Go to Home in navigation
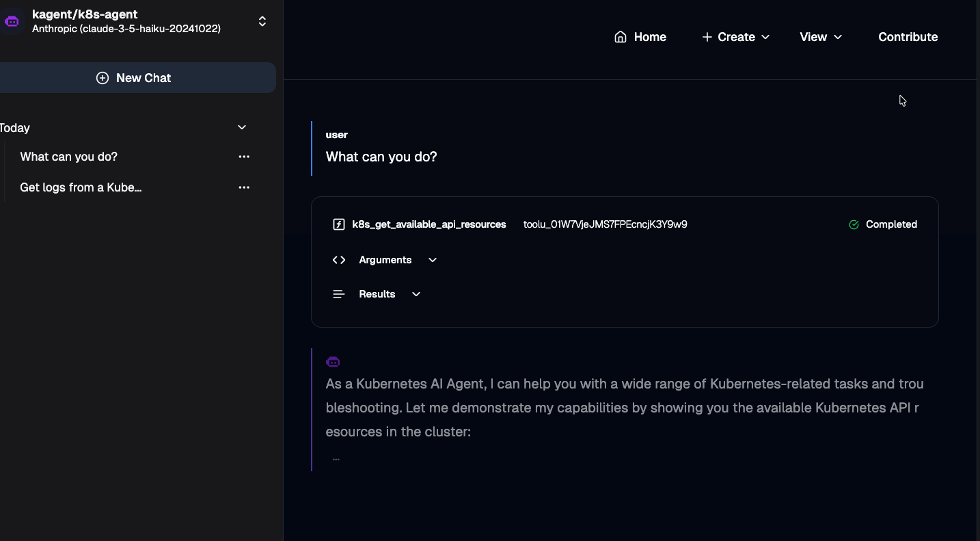The image size is (980, 541). point(649,37)
